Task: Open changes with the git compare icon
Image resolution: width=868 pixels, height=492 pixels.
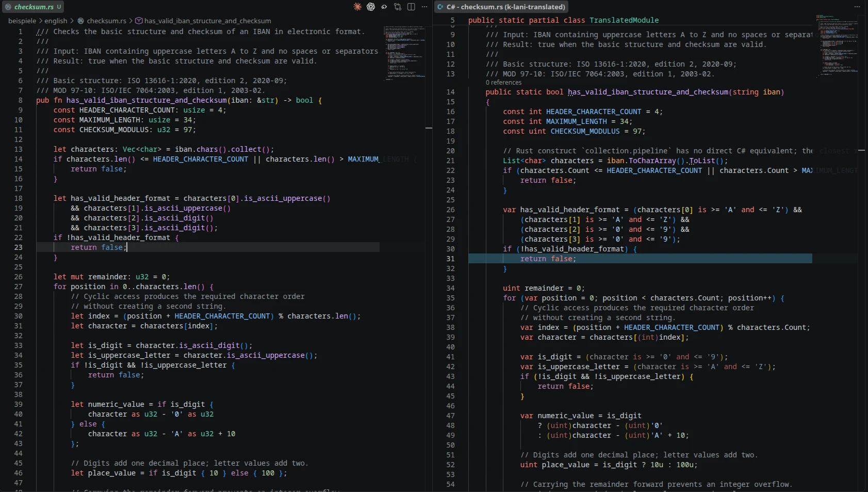Action: click(x=398, y=7)
